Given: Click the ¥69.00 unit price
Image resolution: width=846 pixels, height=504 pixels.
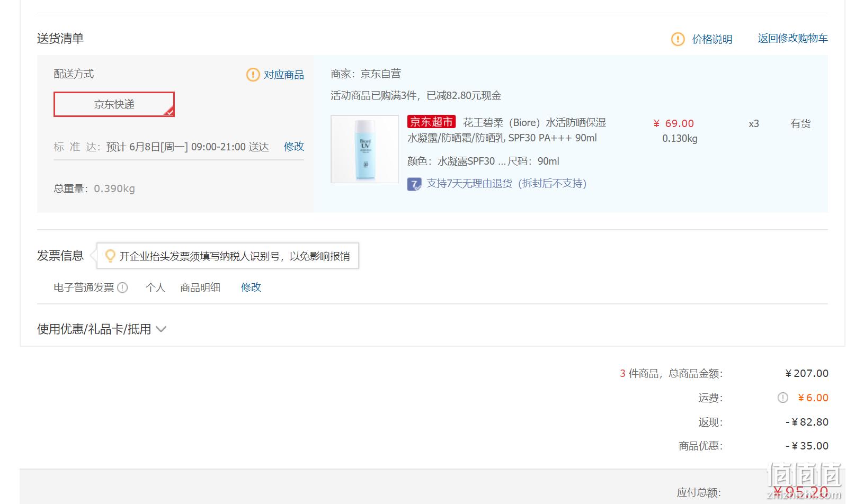Looking at the screenshot, I should (673, 123).
